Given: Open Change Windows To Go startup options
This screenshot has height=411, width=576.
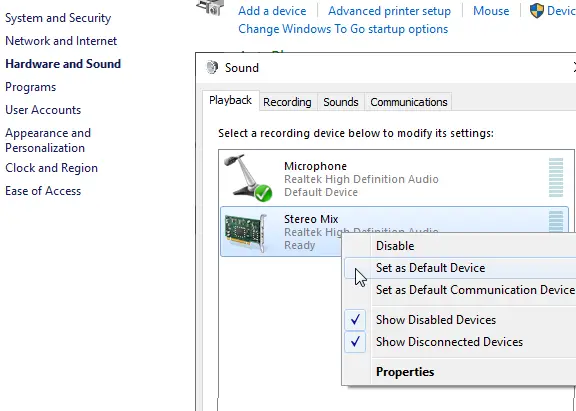Looking at the screenshot, I should (x=343, y=29).
